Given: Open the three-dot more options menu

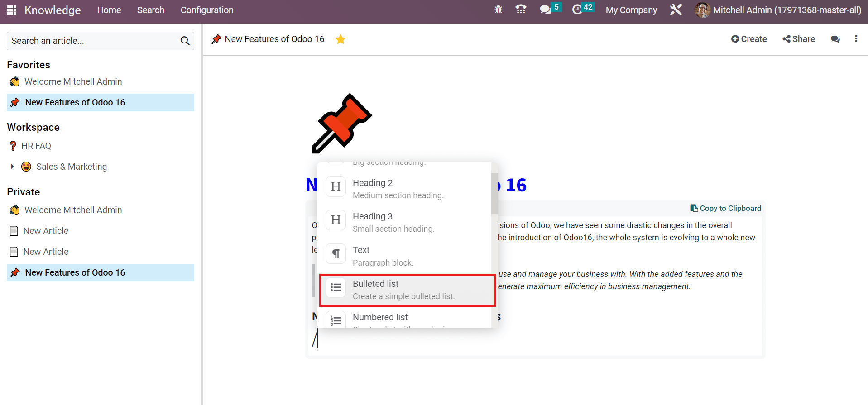Looking at the screenshot, I should click(856, 39).
